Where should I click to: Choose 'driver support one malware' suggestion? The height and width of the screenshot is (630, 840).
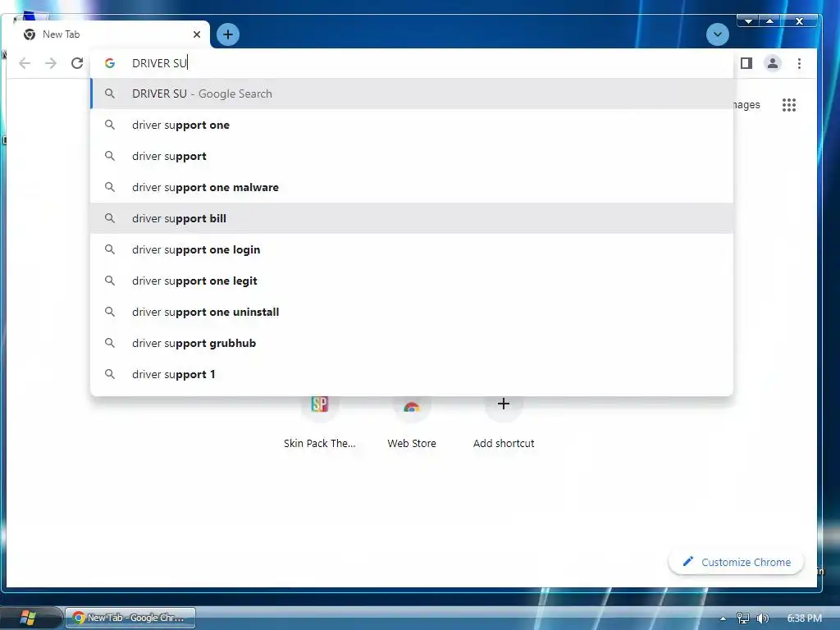point(412,187)
